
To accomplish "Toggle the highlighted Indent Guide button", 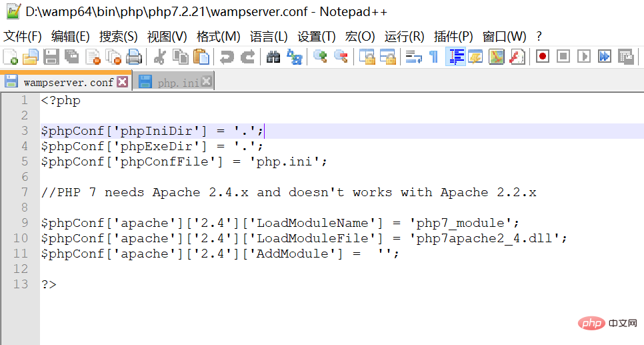I will [455, 57].
